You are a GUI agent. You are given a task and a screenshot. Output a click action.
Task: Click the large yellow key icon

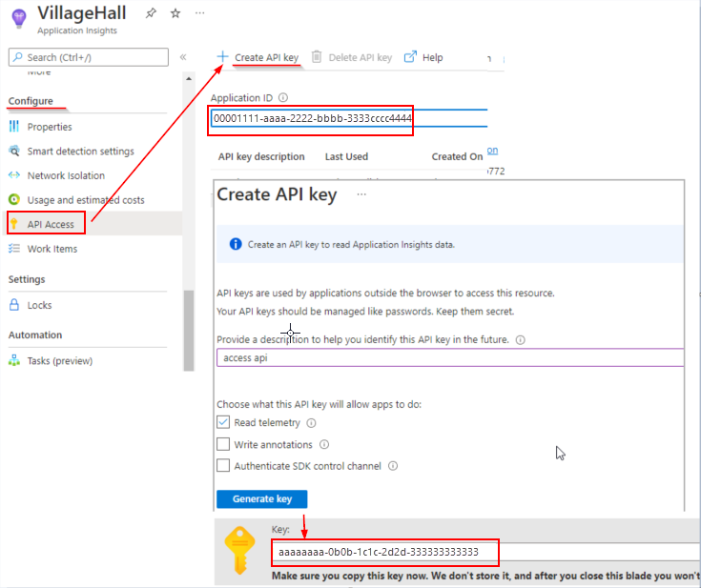tap(240, 550)
